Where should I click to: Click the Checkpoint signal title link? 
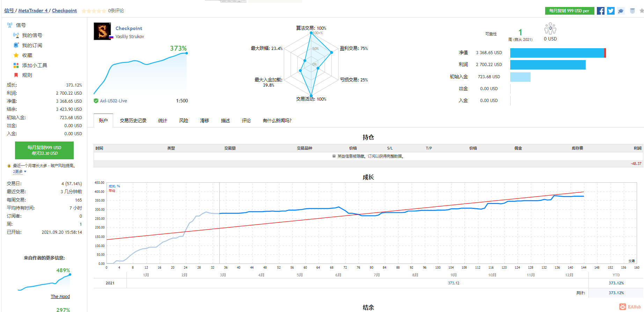tap(129, 28)
